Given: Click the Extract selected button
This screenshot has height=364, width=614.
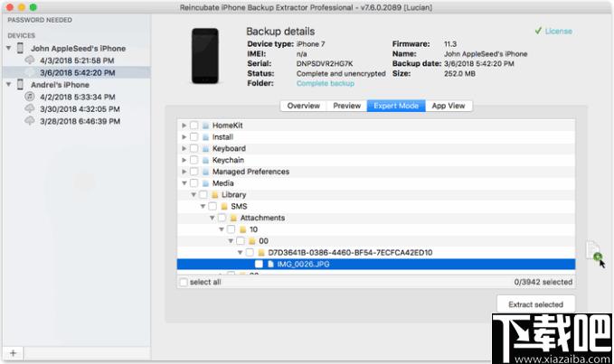Looking at the screenshot, I should pos(535,304).
